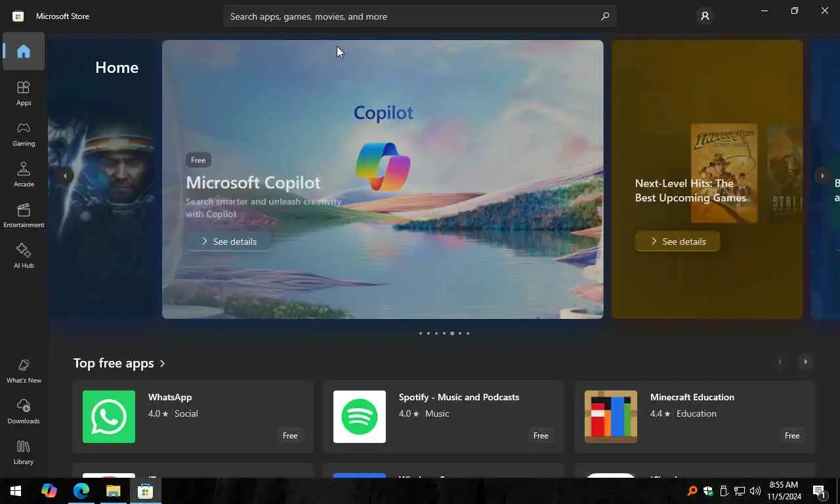
Task: Open notification center icon
Action: (819, 491)
